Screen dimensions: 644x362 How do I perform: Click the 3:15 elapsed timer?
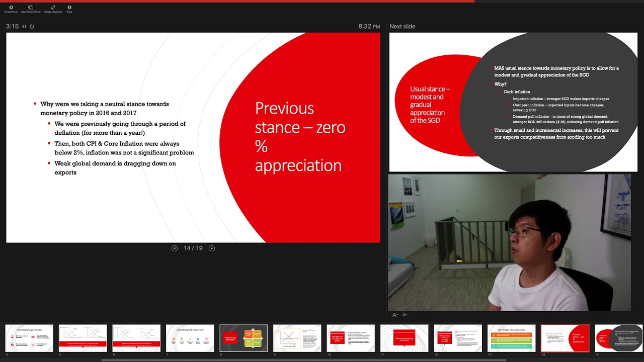pos(12,26)
